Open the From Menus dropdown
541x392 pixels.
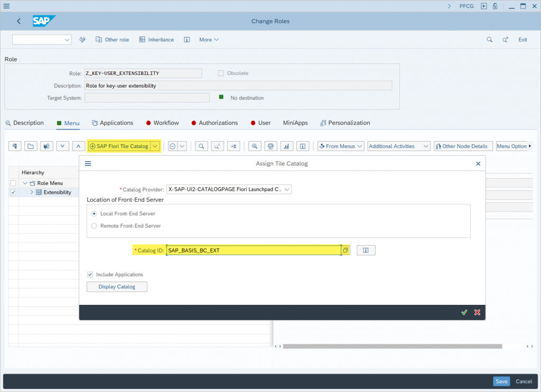pos(341,146)
